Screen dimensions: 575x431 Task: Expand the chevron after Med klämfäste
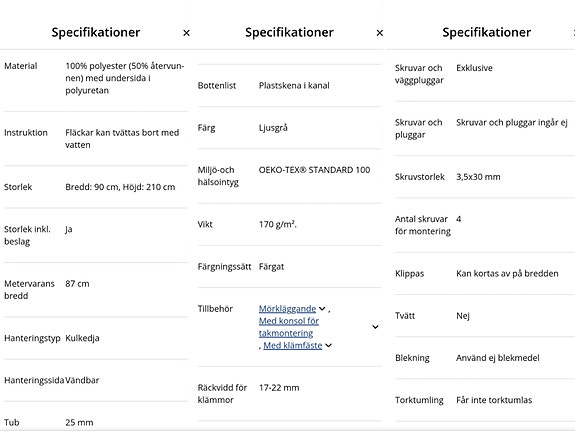(329, 346)
